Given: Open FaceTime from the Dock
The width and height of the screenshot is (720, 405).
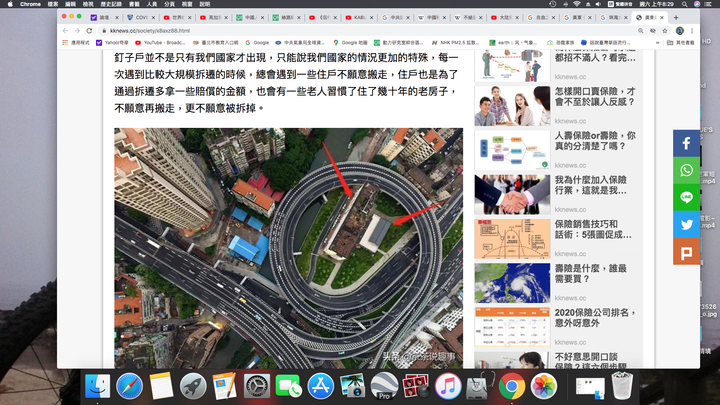Looking at the screenshot, I should 289,386.
